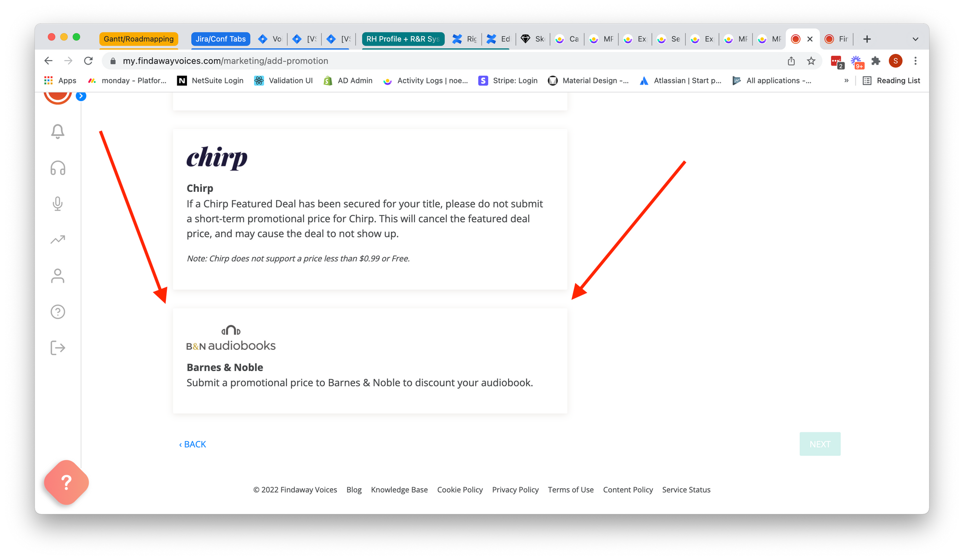Open the trending sales reports icon
The width and height of the screenshot is (964, 560).
point(58,240)
